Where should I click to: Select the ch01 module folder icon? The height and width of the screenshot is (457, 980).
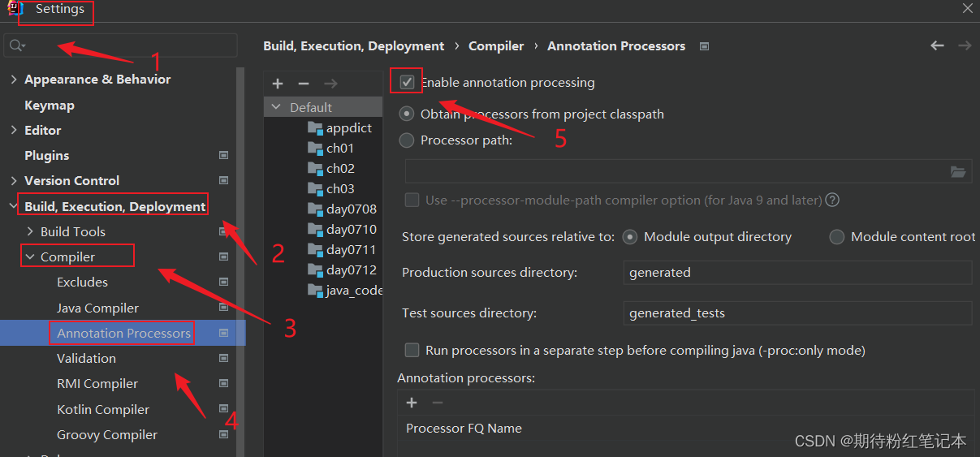(x=315, y=148)
